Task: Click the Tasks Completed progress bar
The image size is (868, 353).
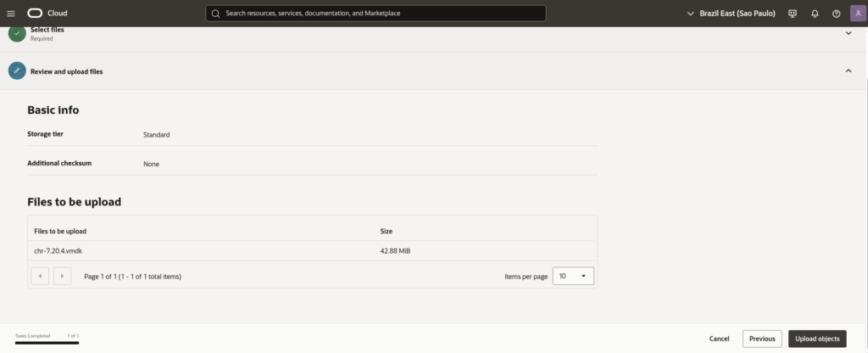Action: click(47, 342)
